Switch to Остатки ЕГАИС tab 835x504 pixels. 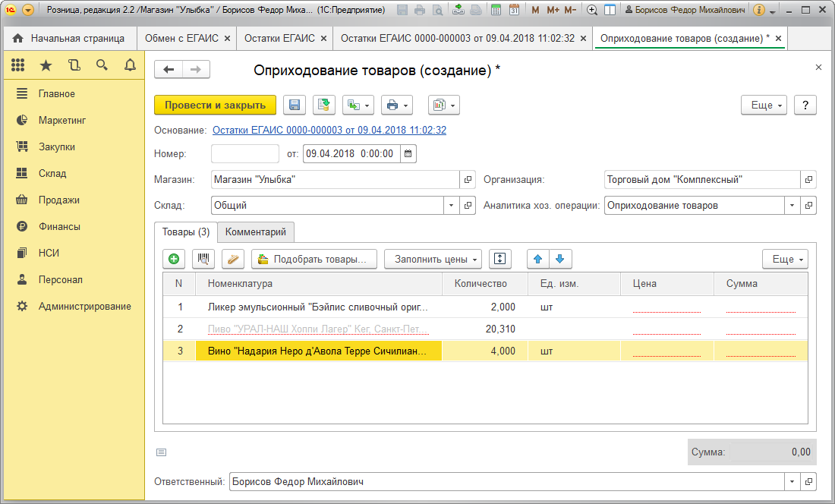pyautogui.click(x=279, y=38)
